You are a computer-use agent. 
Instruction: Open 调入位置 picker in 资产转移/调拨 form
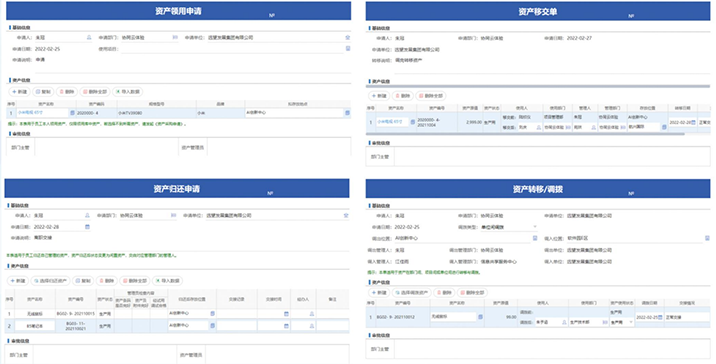point(707,238)
